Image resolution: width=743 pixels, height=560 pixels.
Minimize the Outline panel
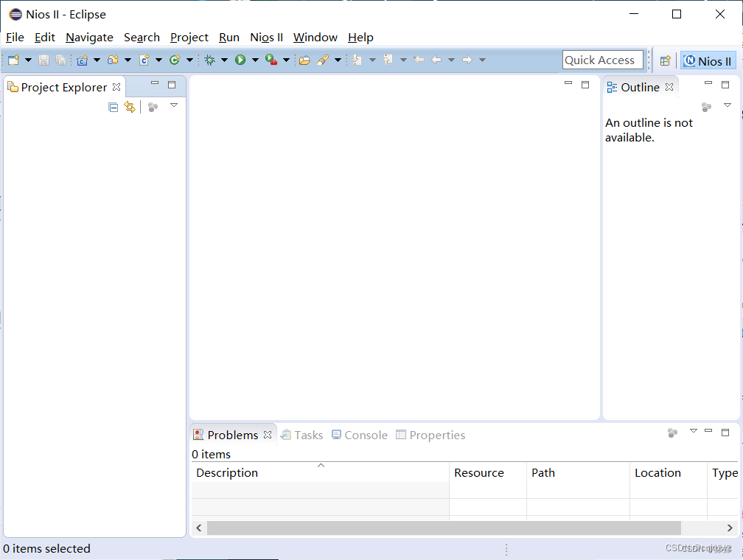(708, 83)
